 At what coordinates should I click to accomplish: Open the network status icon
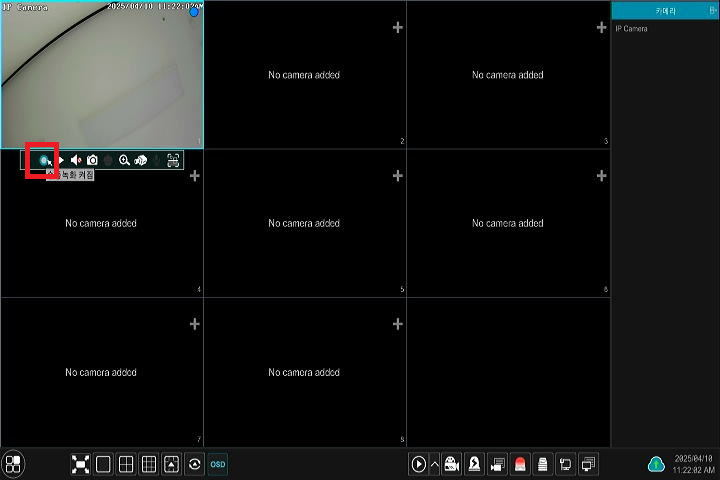pyautogui.click(x=565, y=464)
